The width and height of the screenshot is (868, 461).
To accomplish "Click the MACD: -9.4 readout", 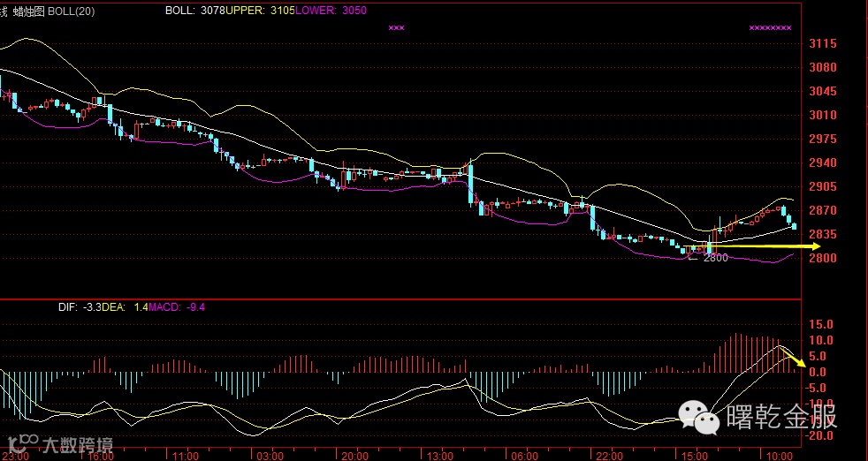I will click(177, 306).
